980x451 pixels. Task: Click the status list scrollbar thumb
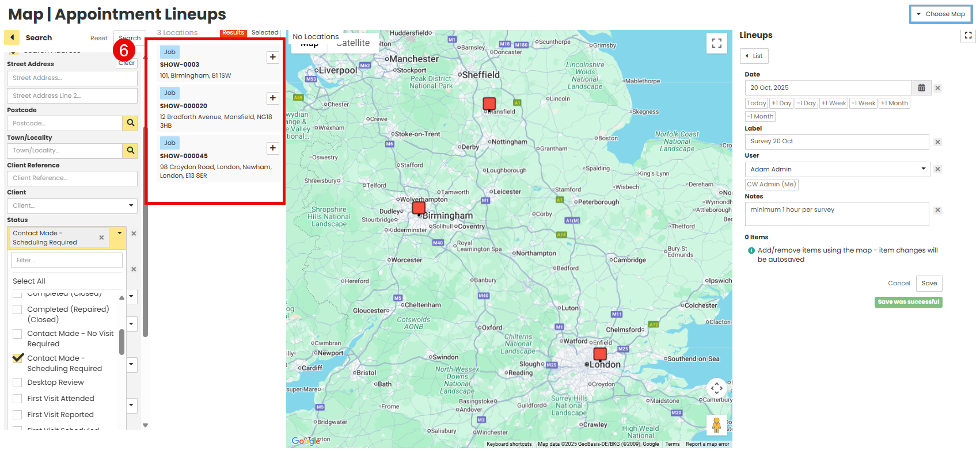122,342
